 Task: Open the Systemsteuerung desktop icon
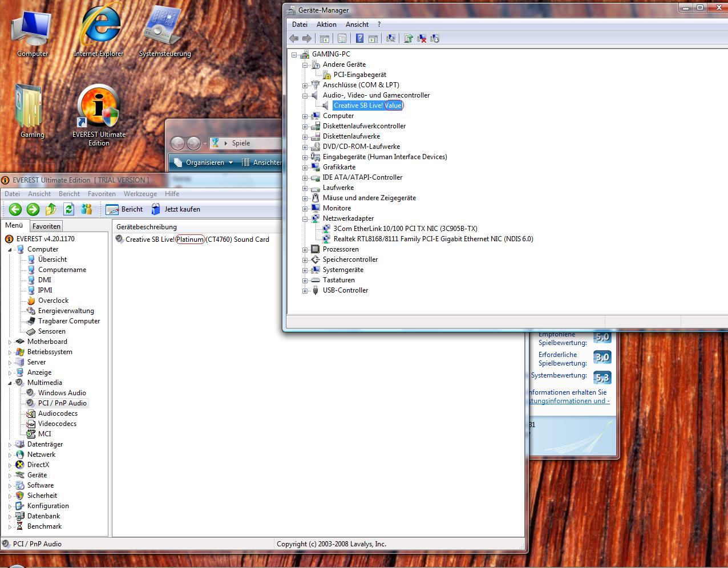(165, 33)
